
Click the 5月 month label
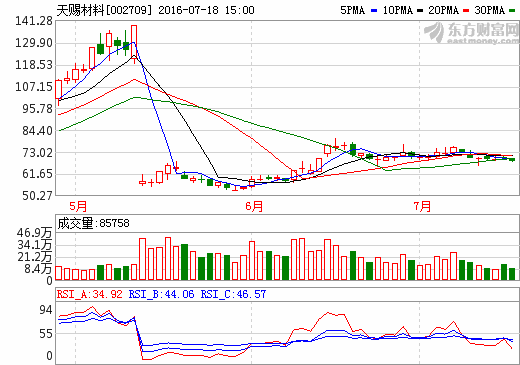pos(78,206)
